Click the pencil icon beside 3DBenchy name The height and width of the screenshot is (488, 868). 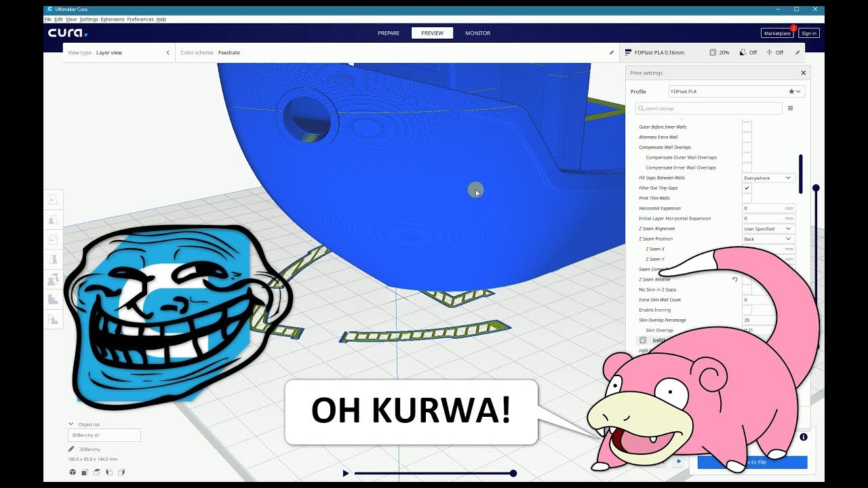tap(71, 449)
